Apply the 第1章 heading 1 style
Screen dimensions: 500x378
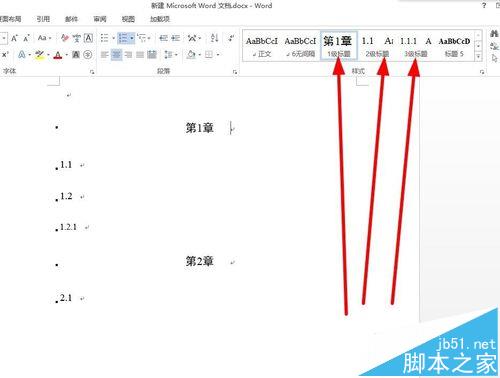click(x=339, y=46)
